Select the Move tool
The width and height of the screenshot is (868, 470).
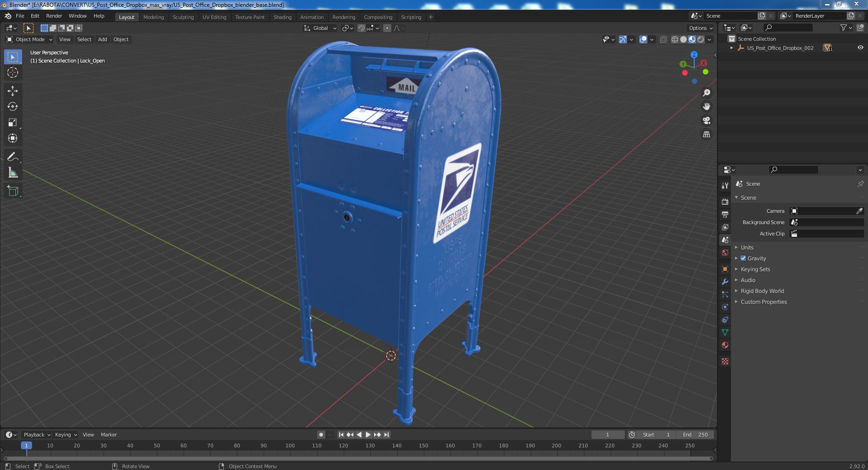[13, 91]
